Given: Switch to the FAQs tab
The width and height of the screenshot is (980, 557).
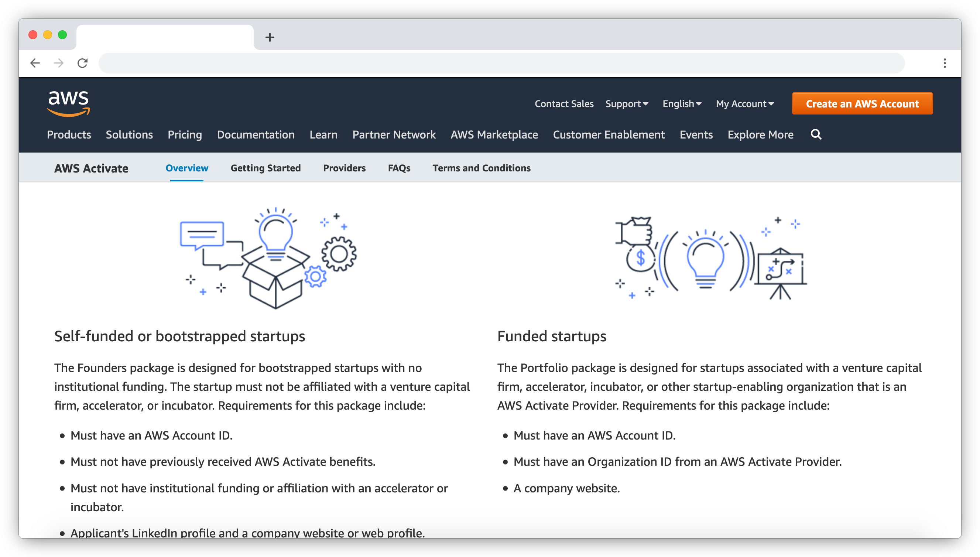Looking at the screenshot, I should pyautogui.click(x=399, y=168).
